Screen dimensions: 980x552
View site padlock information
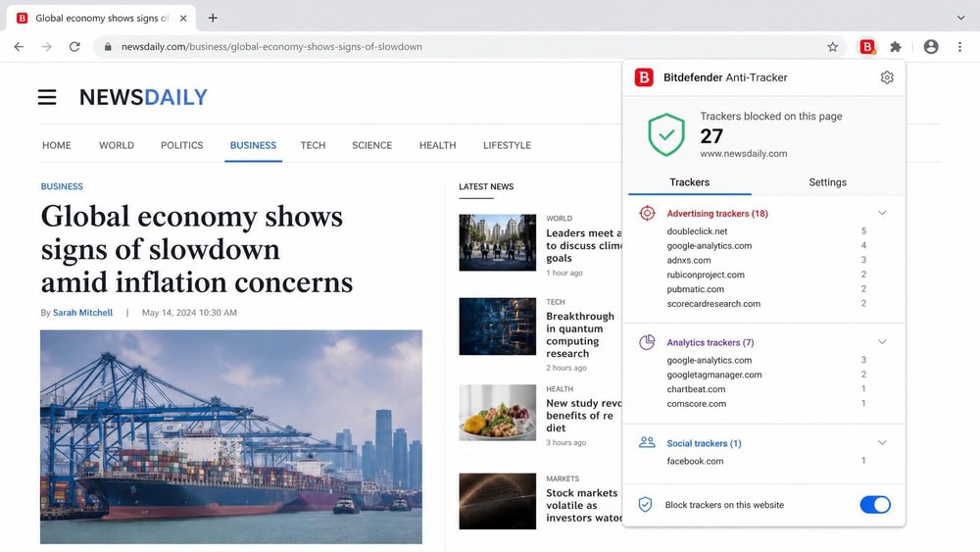pyautogui.click(x=108, y=47)
